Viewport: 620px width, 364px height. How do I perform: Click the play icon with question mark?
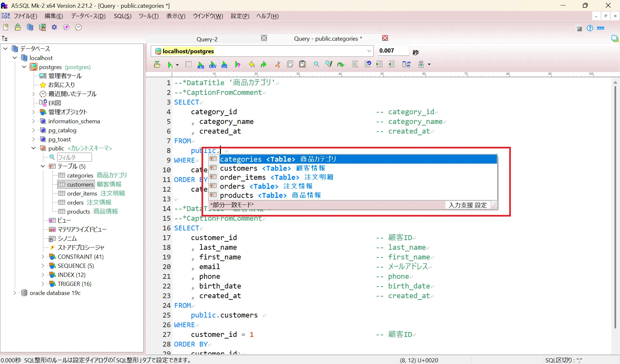pos(238,65)
